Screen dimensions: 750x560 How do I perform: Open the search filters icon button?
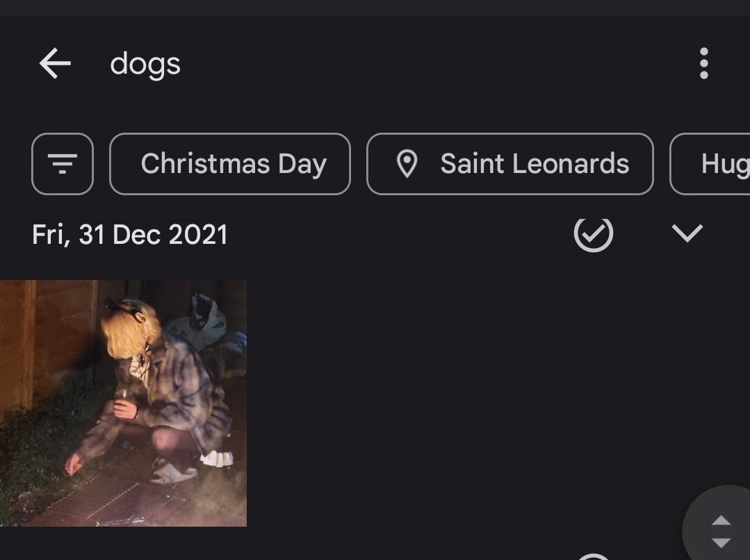tap(63, 164)
